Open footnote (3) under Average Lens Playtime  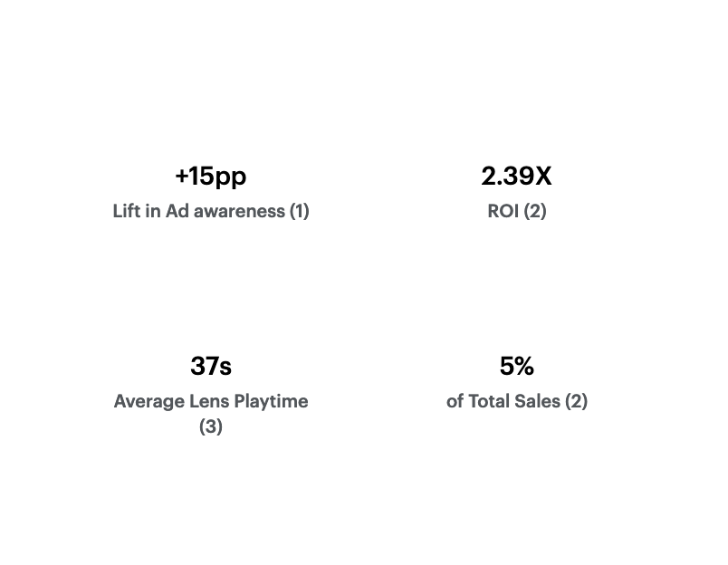[211, 426]
